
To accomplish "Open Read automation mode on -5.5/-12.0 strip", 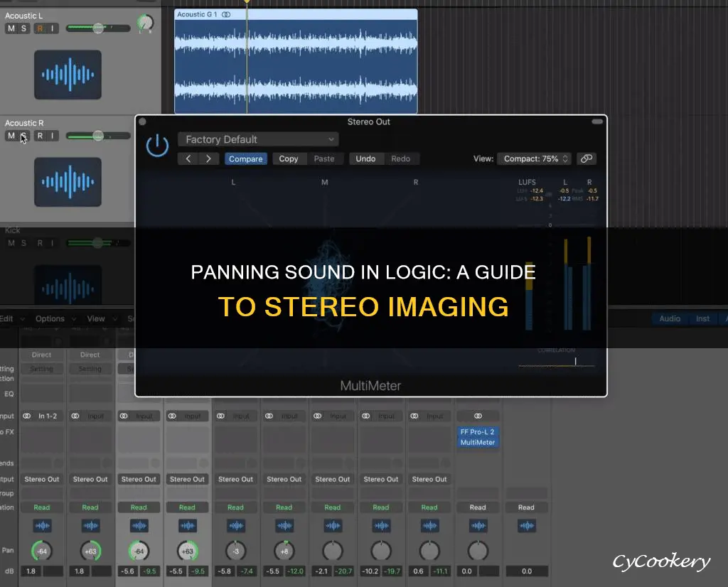I will (x=284, y=507).
